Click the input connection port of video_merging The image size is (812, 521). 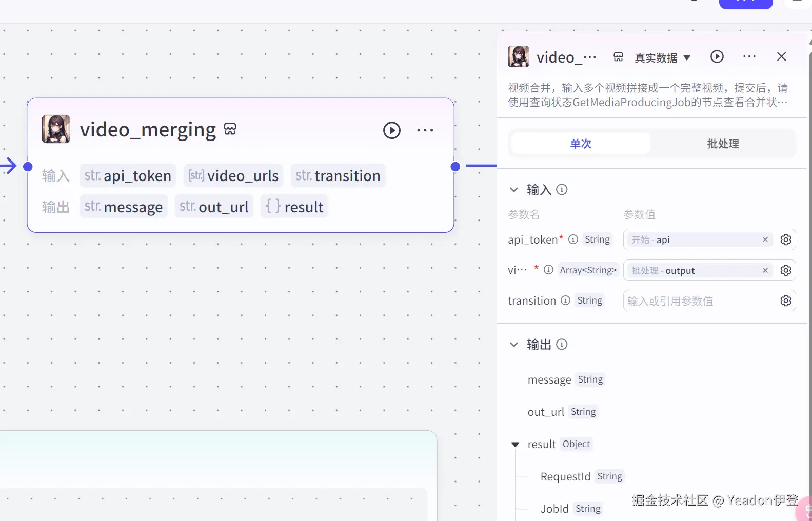click(28, 166)
